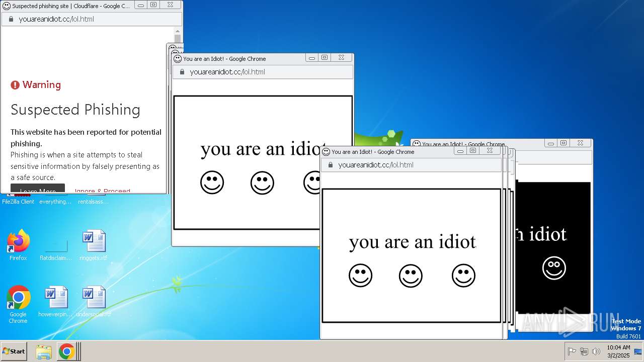Click Learn More button in warning page
Image resolution: width=644 pixels, height=362 pixels.
[x=38, y=189]
